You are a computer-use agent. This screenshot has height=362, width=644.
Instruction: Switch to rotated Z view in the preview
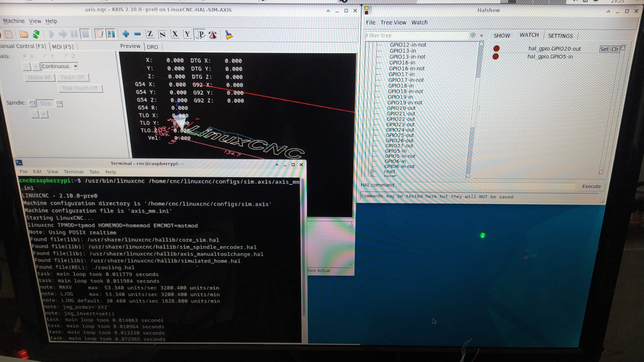pyautogui.click(x=162, y=35)
